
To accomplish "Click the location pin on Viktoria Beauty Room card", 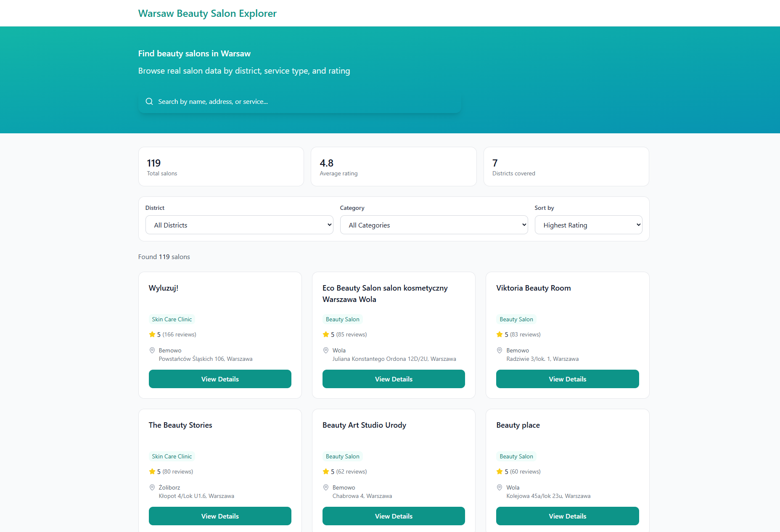I will point(500,350).
